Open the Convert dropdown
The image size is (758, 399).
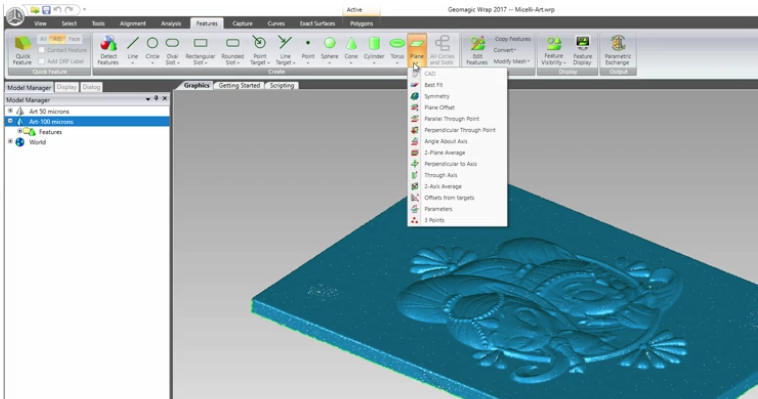(505, 50)
